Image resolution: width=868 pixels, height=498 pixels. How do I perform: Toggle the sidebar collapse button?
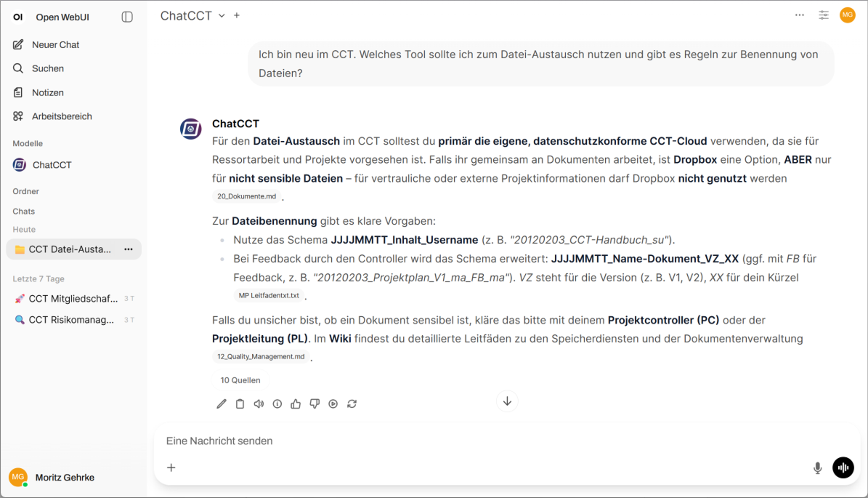click(x=127, y=17)
